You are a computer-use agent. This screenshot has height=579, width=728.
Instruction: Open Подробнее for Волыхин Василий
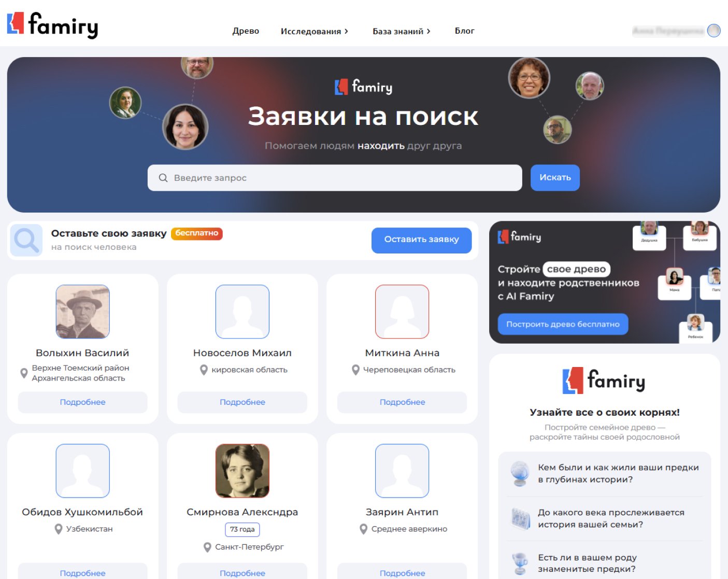82,402
